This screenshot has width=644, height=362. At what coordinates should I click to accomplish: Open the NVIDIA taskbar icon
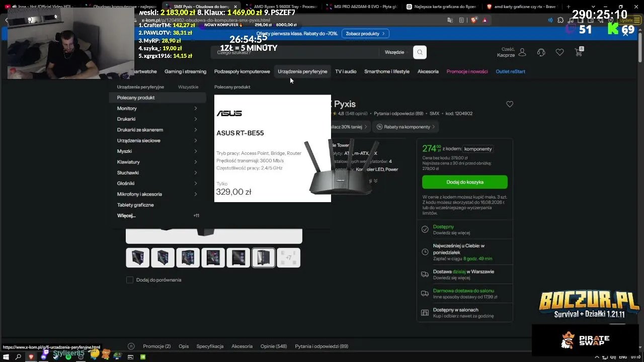click(x=143, y=357)
